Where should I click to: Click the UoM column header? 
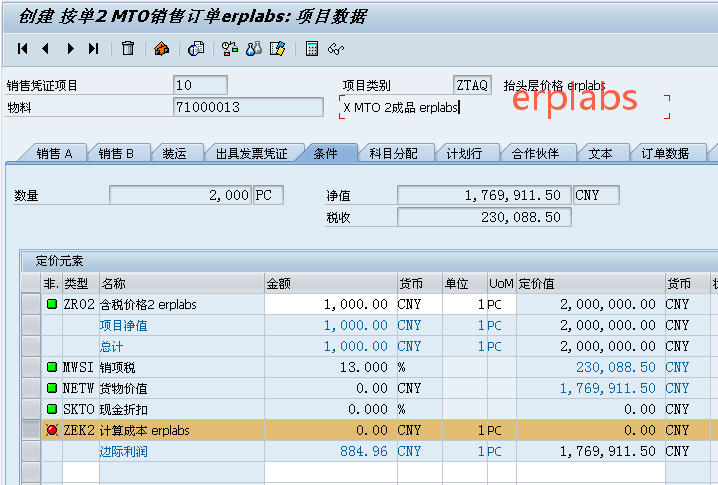pyautogui.click(x=501, y=283)
